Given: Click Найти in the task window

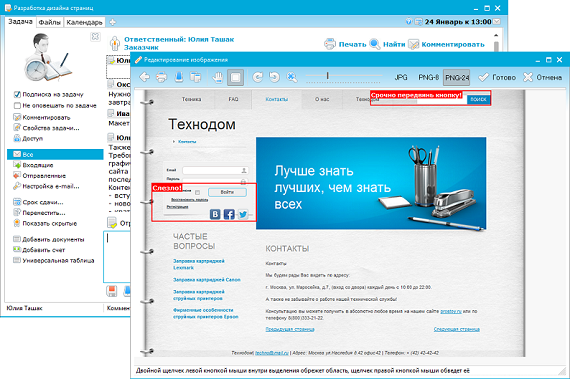Looking at the screenshot, I should pos(394,44).
